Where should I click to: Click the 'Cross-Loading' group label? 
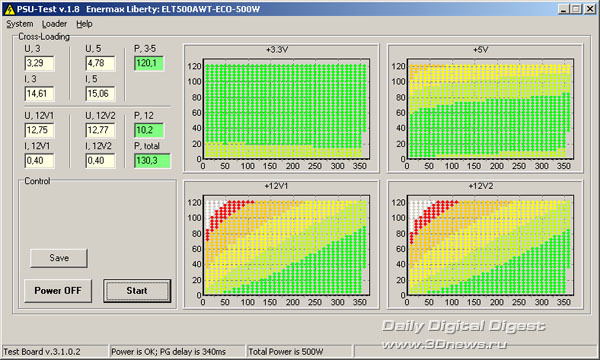coord(44,37)
